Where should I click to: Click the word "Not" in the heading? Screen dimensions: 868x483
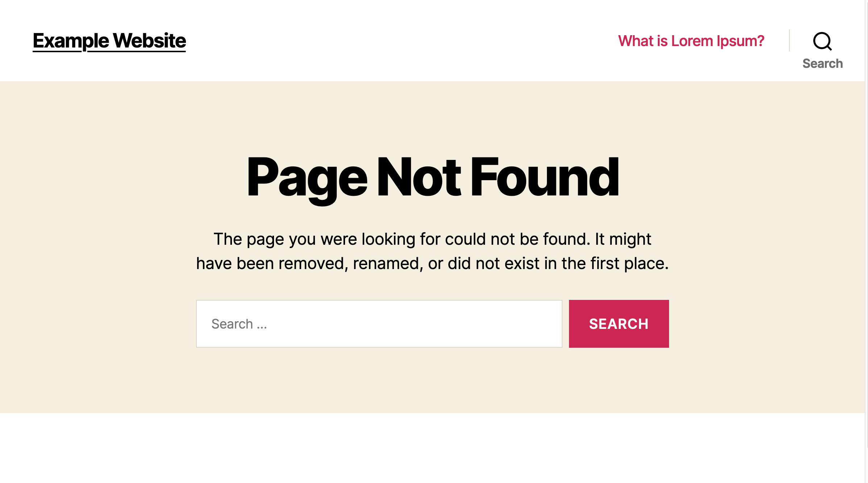(419, 177)
